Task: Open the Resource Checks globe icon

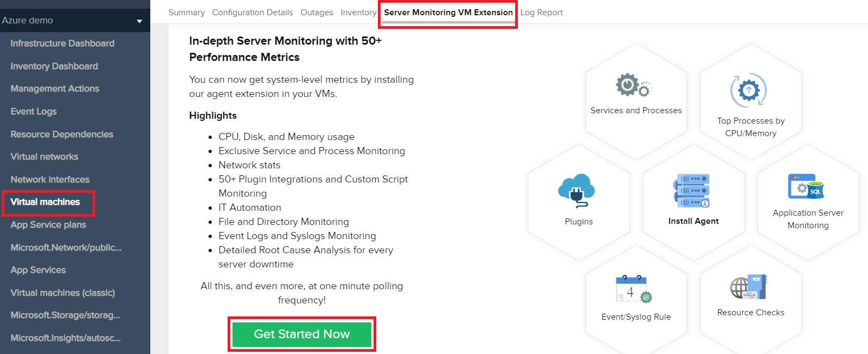Action: pyautogui.click(x=749, y=287)
